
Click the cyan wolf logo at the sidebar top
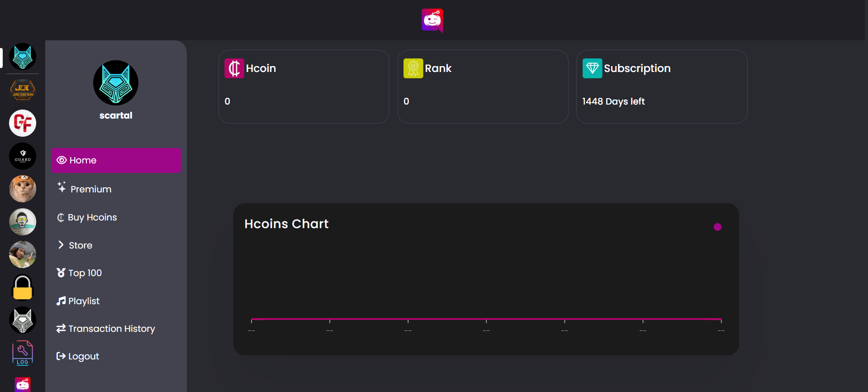[x=23, y=56]
